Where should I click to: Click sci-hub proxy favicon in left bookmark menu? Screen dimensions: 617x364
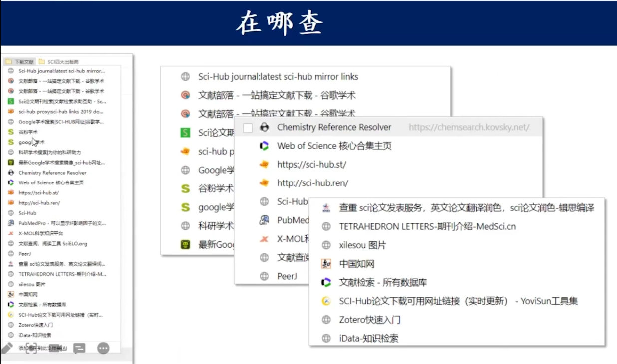11,112
